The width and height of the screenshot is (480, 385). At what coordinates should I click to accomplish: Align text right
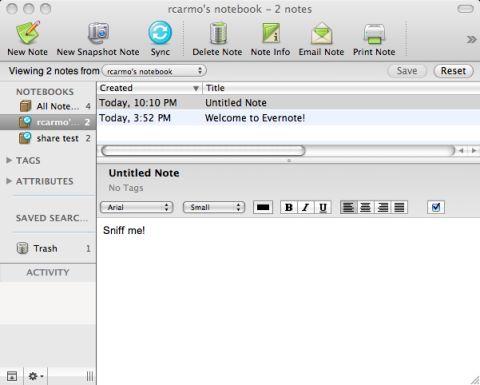(383, 207)
